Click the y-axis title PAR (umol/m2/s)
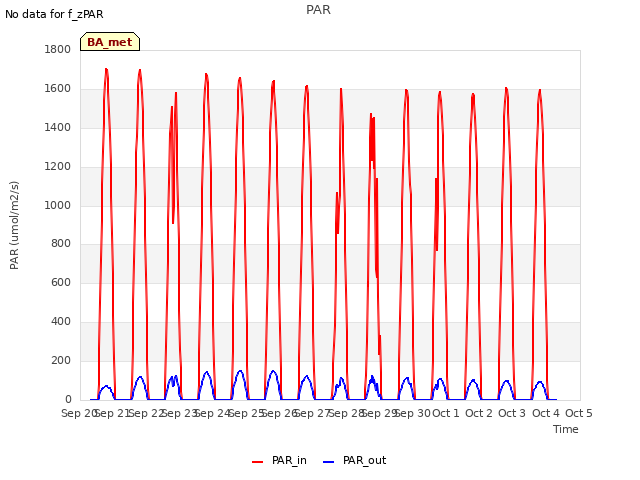This screenshot has width=640, height=480. point(14,225)
